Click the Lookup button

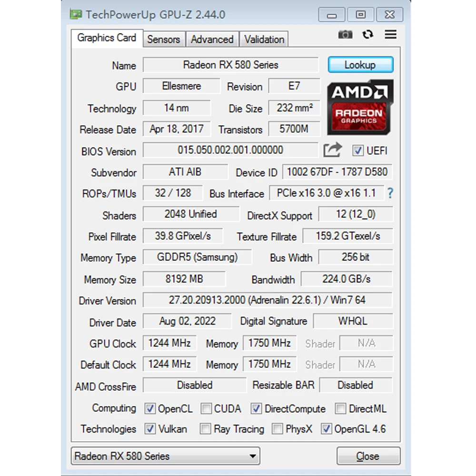pyautogui.click(x=361, y=65)
